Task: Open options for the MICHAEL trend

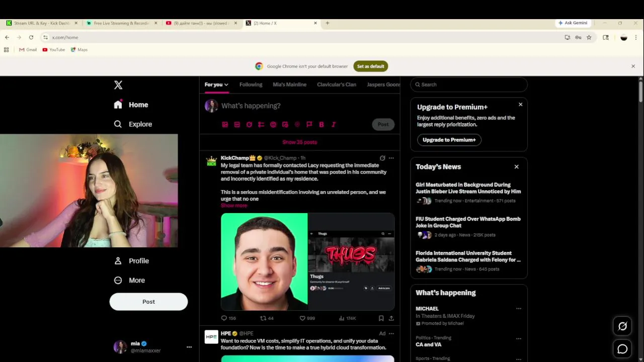Action: (519, 309)
